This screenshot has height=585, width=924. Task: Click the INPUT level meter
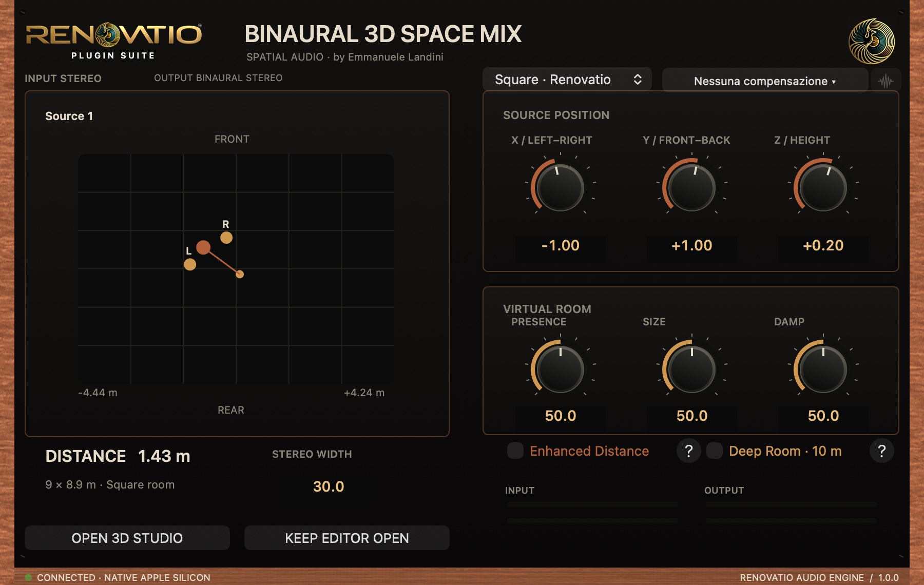coord(592,512)
